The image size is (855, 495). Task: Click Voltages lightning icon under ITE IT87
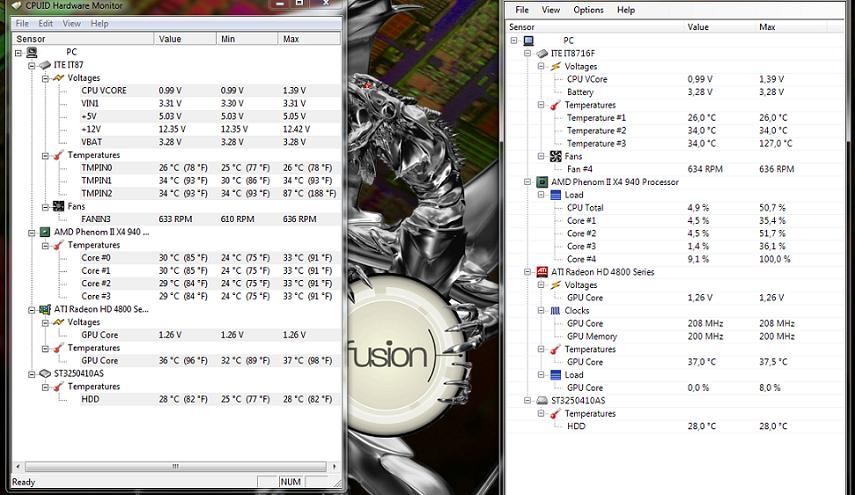coord(58,78)
